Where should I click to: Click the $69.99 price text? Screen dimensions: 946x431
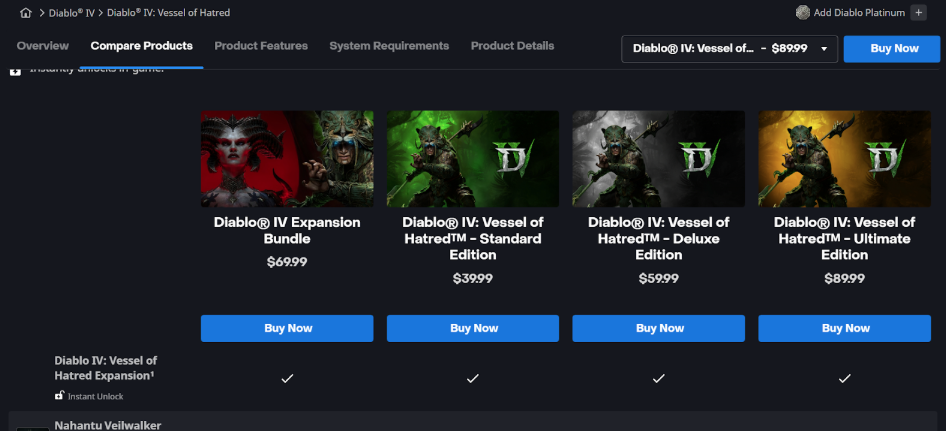[x=287, y=262]
